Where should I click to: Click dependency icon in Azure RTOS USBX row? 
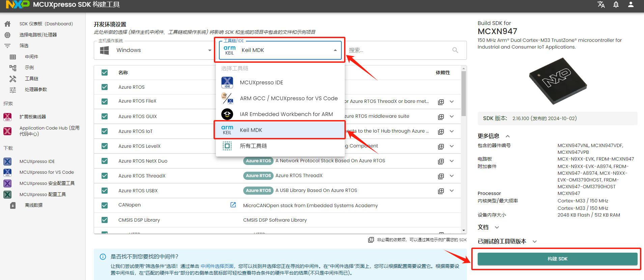pos(441,191)
